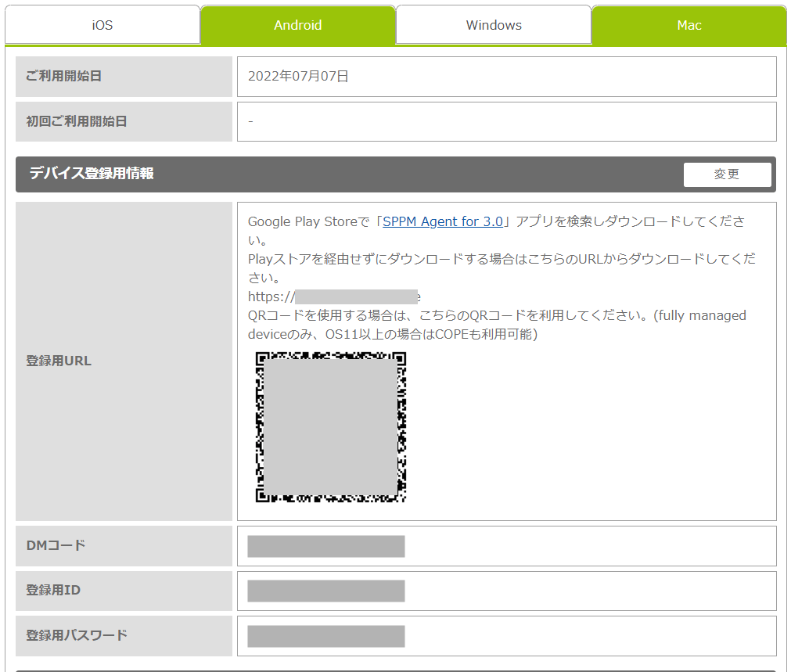Click the registration QR code image
The height and width of the screenshot is (672, 791).
tap(331, 427)
